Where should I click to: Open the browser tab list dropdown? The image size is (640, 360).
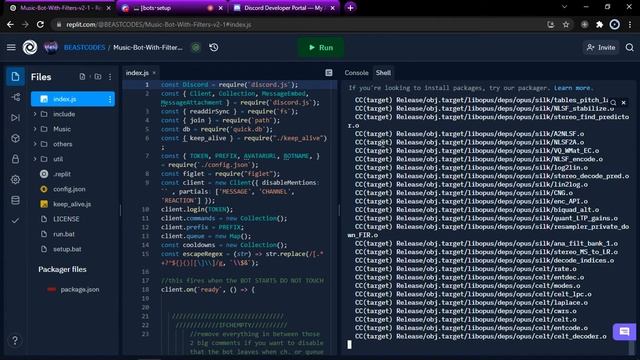564,7
